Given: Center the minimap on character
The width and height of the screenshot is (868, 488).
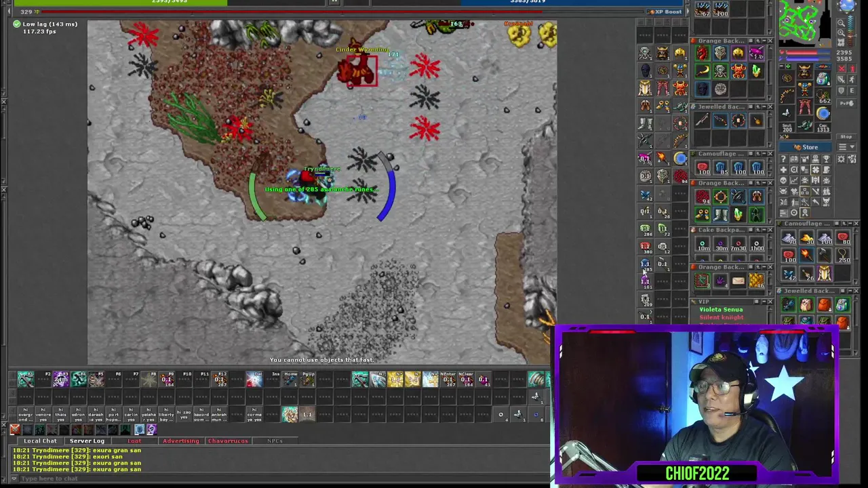Looking at the screenshot, I should [x=841, y=42].
